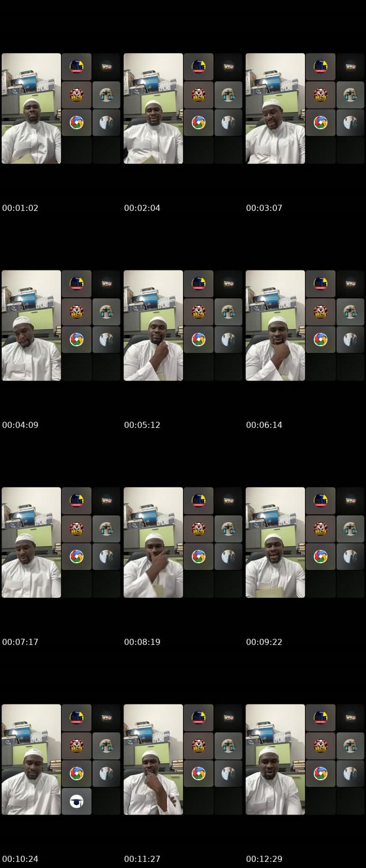The width and height of the screenshot is (366, 868).
Task: Select the multicolor circle avatar in 00:06:14 frame
Action: 321,339
